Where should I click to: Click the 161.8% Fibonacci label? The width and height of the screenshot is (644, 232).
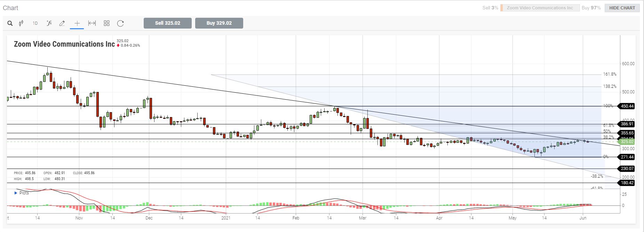coord(610,74)
